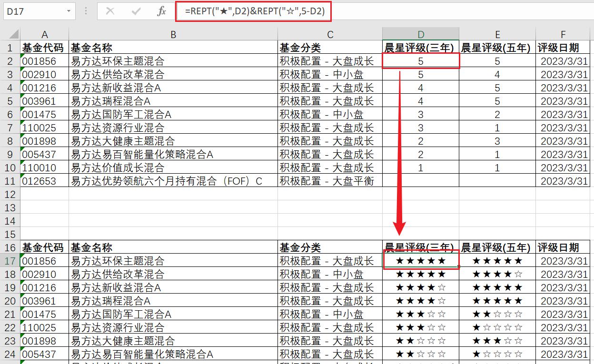Select column A header

coord(45,34)
